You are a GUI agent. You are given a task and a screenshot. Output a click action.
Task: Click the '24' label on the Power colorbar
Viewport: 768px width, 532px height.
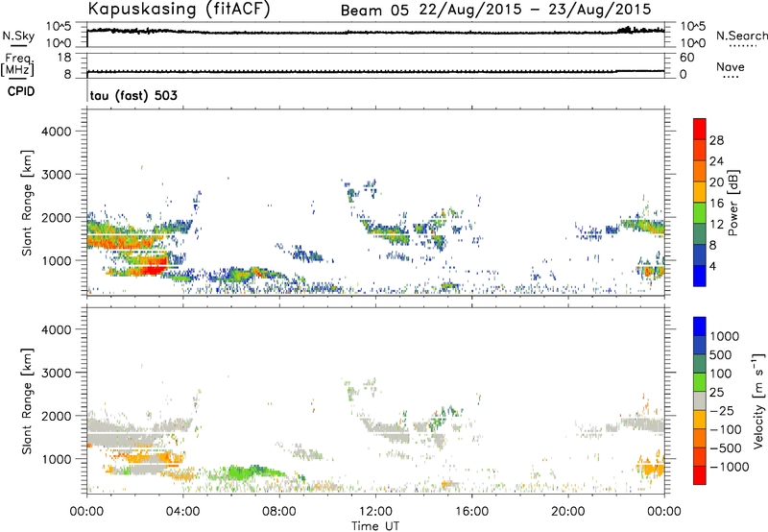pyautogui.click(x=716, y=161)
